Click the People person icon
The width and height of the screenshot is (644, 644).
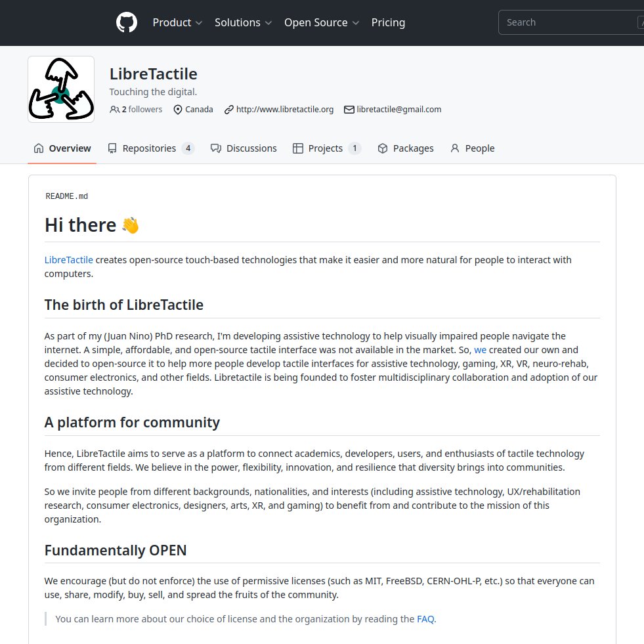click(x=455, y=148)
